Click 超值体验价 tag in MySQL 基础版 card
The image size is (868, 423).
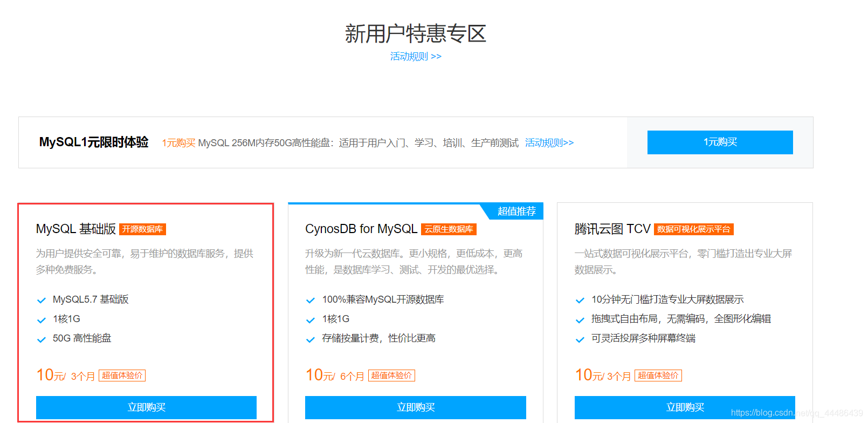coord(122,376)
